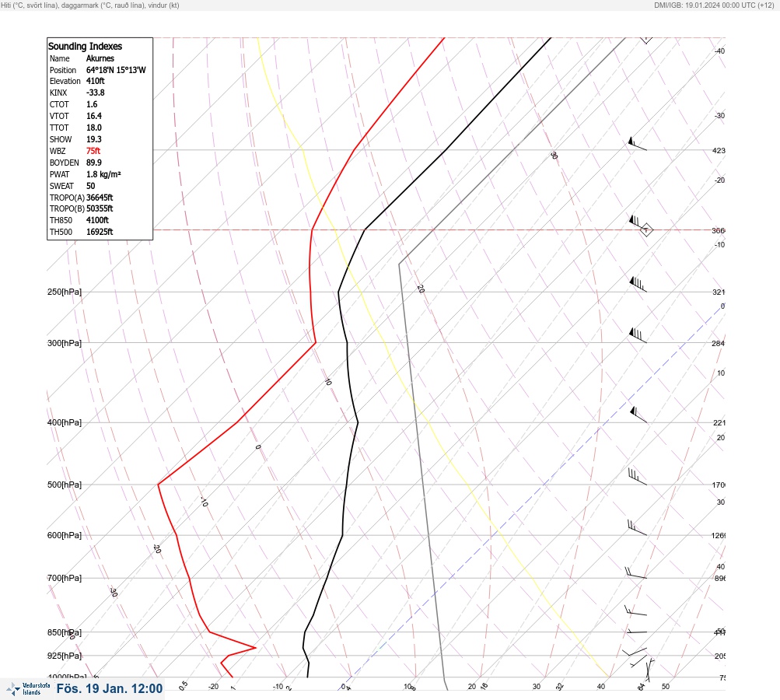
Task: Click the wind barb at 400 hPa level
Action: (x=638, y=415)
